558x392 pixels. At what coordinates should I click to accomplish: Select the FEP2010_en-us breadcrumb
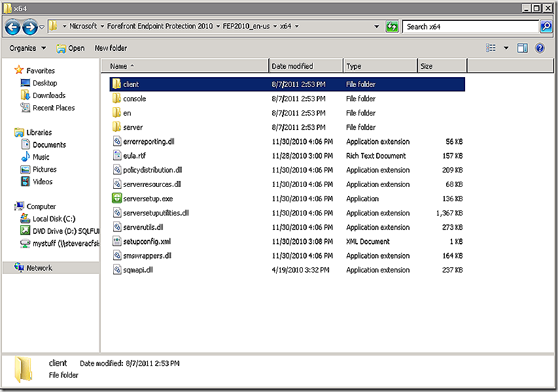point(246,26)
